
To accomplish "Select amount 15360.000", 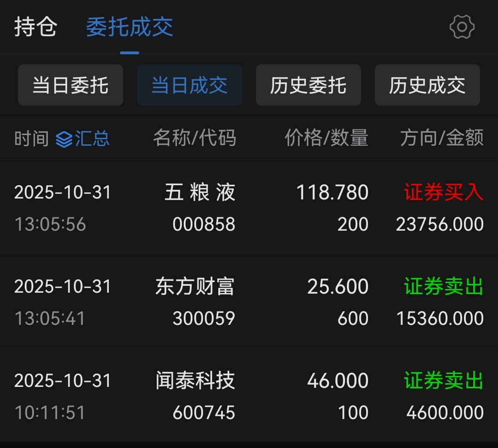I will [440, 318].
